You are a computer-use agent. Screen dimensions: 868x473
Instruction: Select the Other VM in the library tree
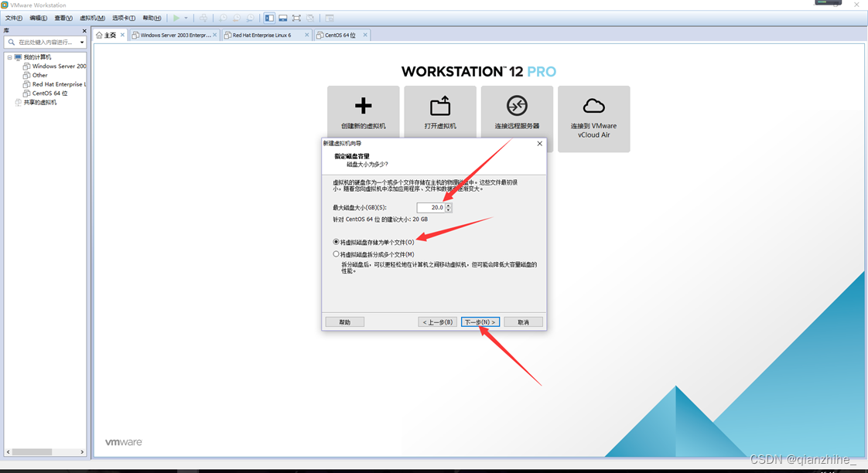pos(40,75)
